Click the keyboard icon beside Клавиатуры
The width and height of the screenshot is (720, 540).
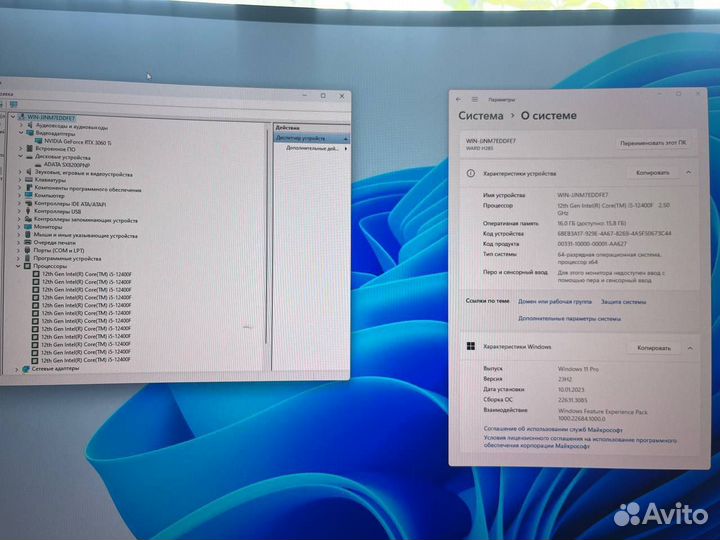point(29,180)
